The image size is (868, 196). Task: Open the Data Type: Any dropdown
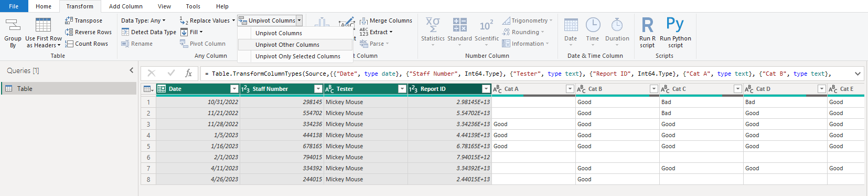[x=143, y=20]
